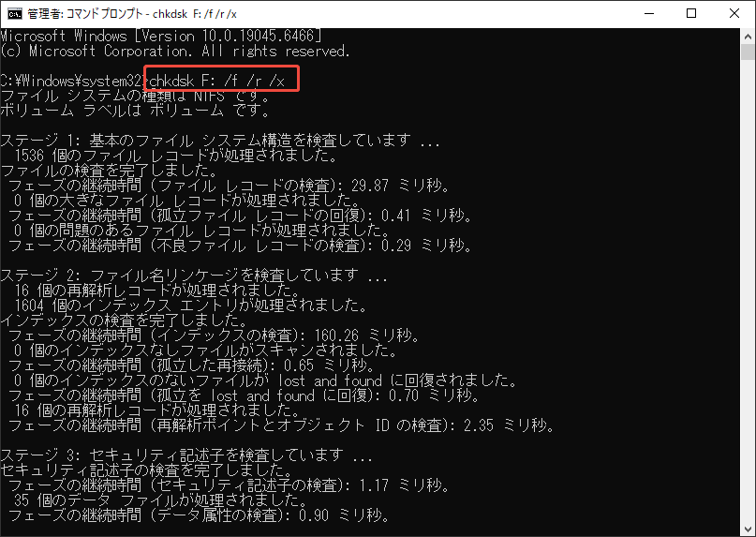Viewport: 756px width, 537px height.
Task: Click the Microsoft Corporation All rights reserved line
Action: click(x=175, y=51)
